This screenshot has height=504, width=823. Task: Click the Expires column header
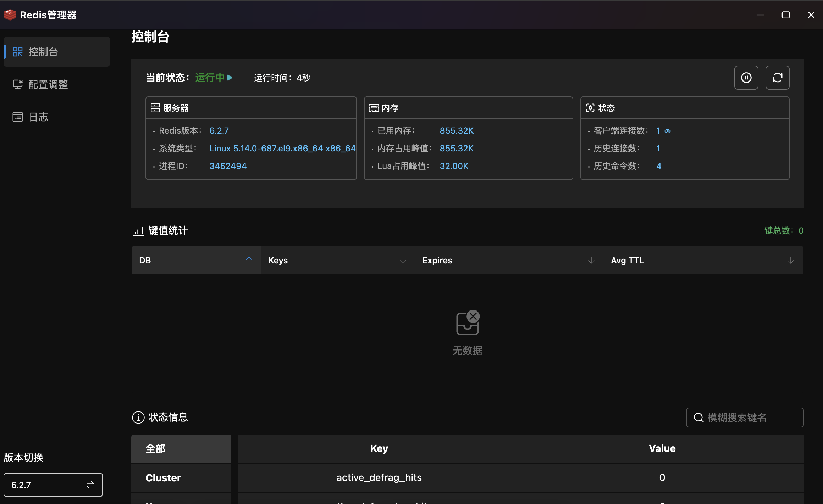pos(510,260)
